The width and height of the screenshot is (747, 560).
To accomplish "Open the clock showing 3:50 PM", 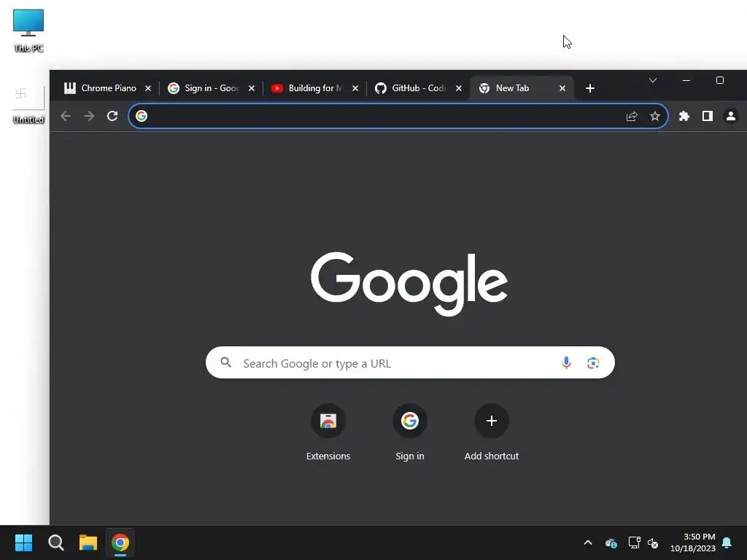I will [x=693, y=542].
